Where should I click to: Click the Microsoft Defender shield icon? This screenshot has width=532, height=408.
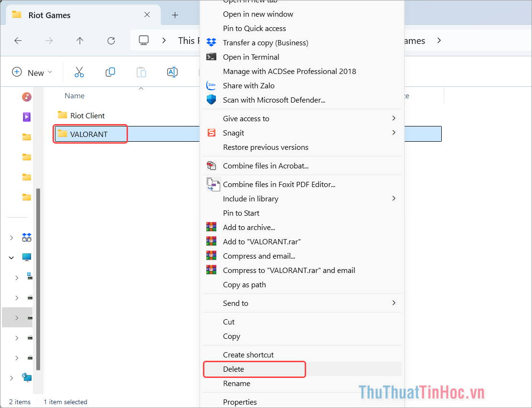tap(211, 100)
